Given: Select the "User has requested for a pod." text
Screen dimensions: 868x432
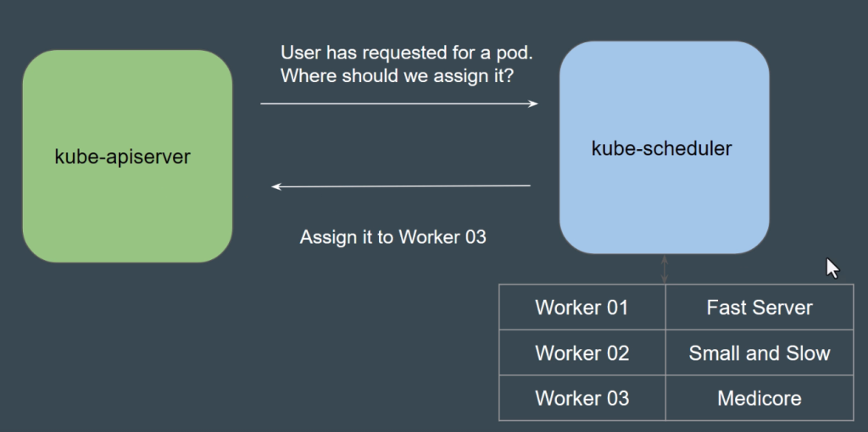Looking at the screenshot, I should (406, 53).
